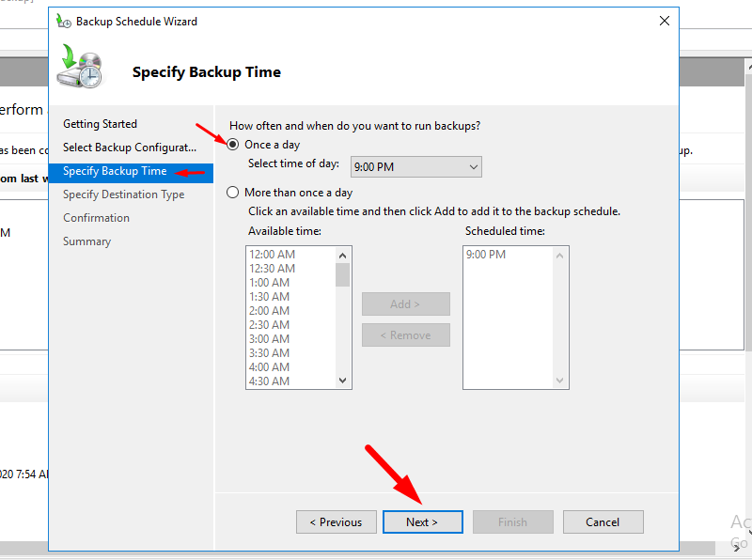Screen dimensions: 752x560
Task: Select the Specify Backup Time step
Action: [x=115, y=171]
